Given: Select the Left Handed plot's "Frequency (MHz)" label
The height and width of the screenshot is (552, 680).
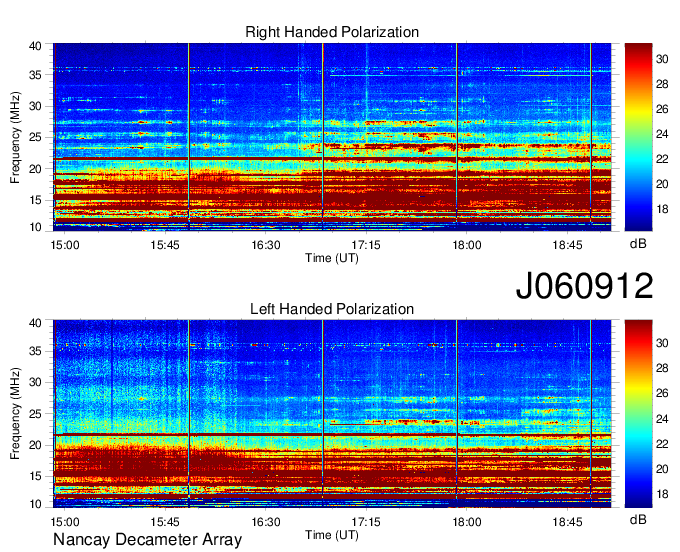Looking at the screenshot, I should point(15,414).
